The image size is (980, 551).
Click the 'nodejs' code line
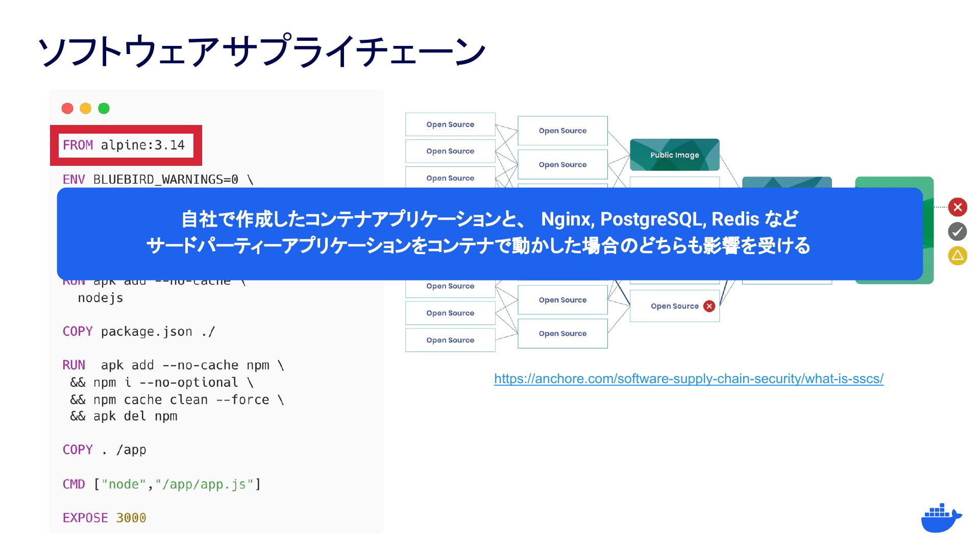click(101, 298)
